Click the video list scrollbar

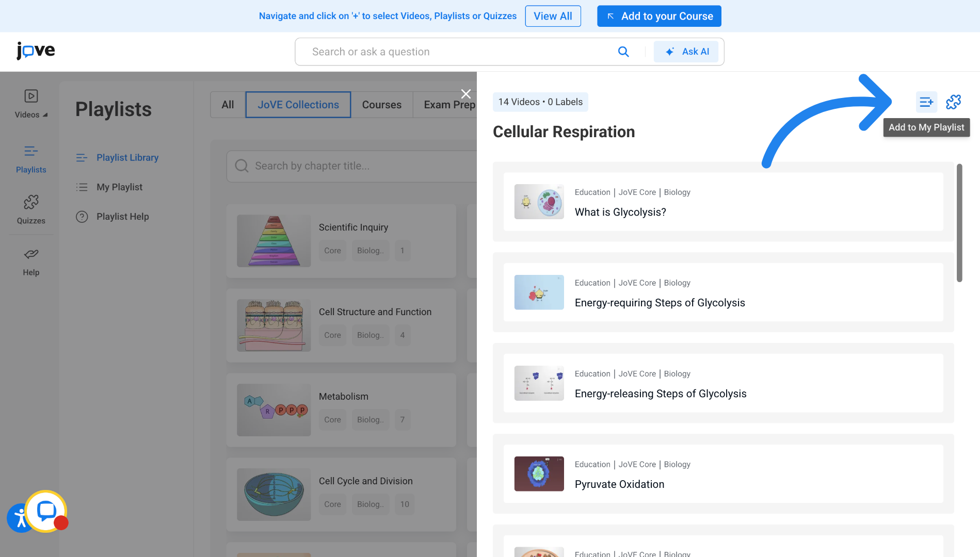959,223
